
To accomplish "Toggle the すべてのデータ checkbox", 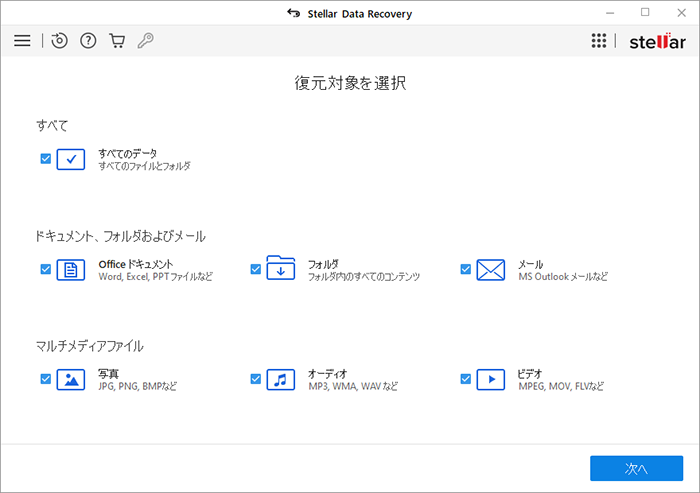I will 45,159.
